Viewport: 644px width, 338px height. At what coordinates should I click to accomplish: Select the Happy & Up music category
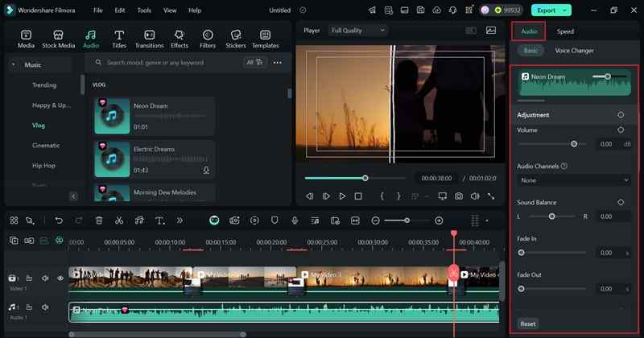(52, 105)
